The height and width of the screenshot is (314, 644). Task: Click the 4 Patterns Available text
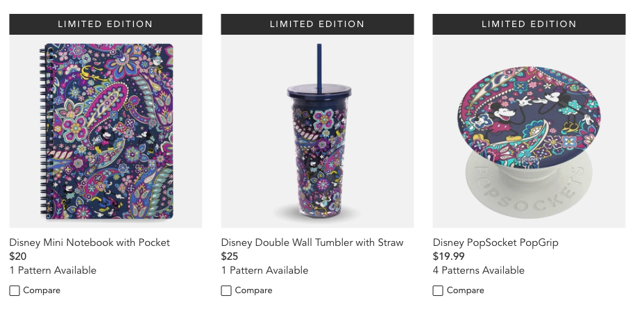click(478, 270)
